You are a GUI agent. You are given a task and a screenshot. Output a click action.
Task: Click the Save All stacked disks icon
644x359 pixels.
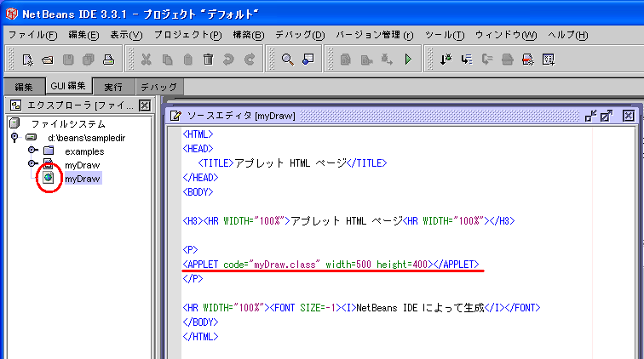tap(89, 60)
